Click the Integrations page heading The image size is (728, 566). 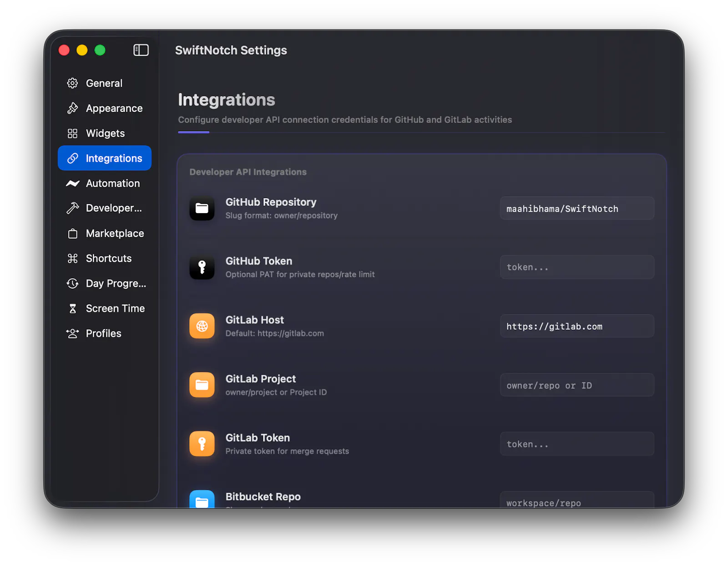(227, 100)
